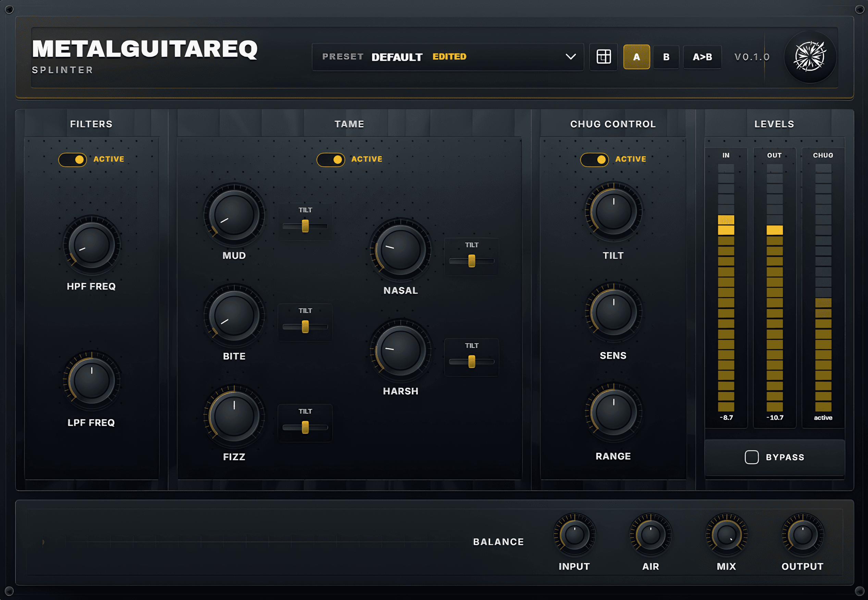This screenshot has width=868, height=600.
Task: Click the OUTPUT balance knob
Action: click(x=803, y=535)
